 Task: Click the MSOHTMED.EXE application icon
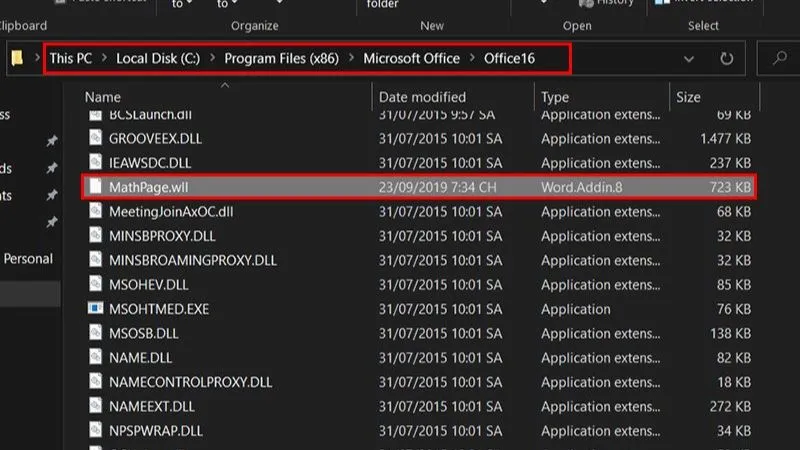[x=95, y=309]
